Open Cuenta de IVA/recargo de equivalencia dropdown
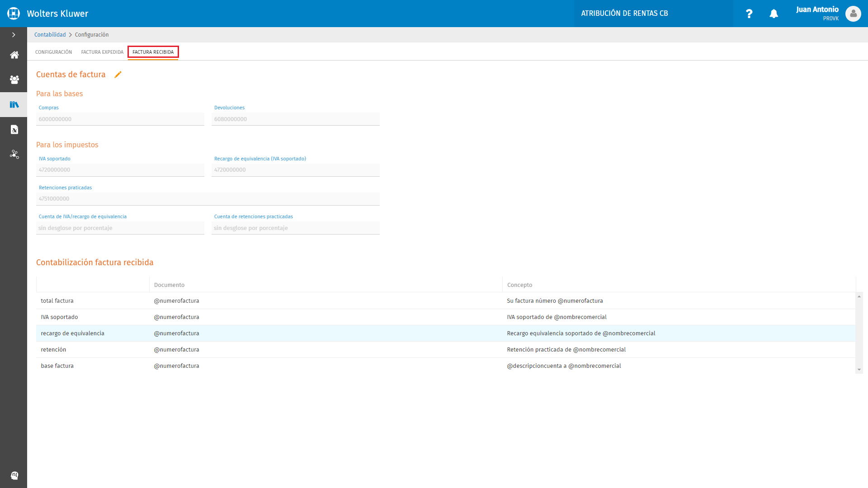 point(120,228)
